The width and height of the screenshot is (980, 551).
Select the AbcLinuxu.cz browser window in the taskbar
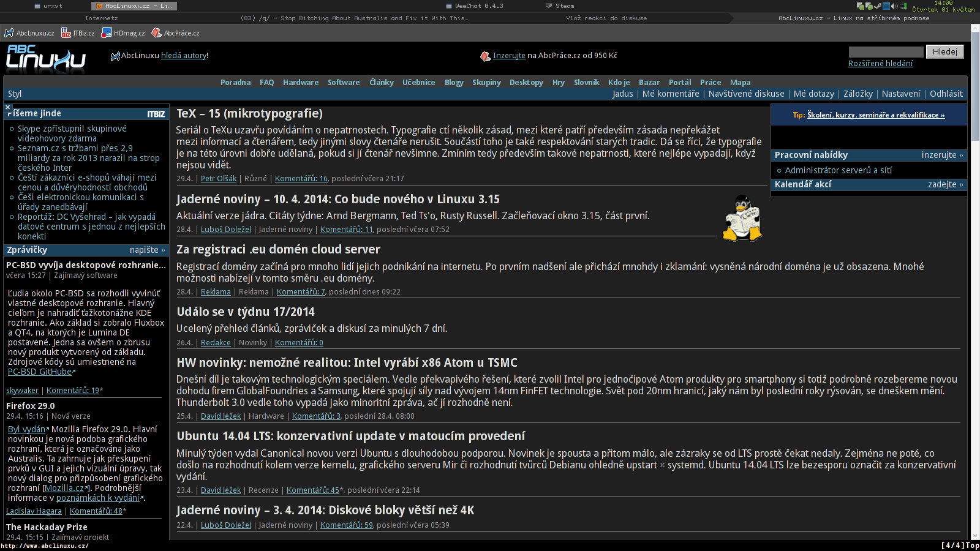[x=134, y=6]
